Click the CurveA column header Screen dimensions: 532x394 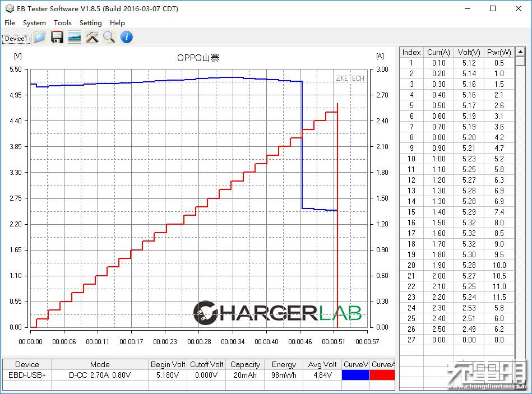[x=382, y=364]
